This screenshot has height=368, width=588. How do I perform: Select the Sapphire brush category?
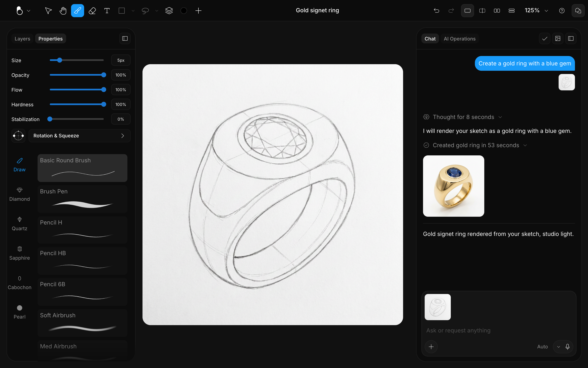pos(19,253)
